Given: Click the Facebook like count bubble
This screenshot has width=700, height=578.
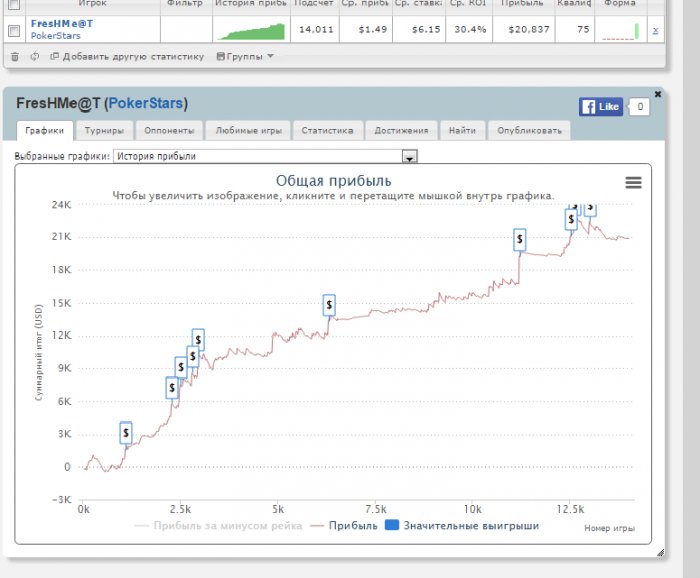Looking at the screenshot, I should [x=639, y=107].
